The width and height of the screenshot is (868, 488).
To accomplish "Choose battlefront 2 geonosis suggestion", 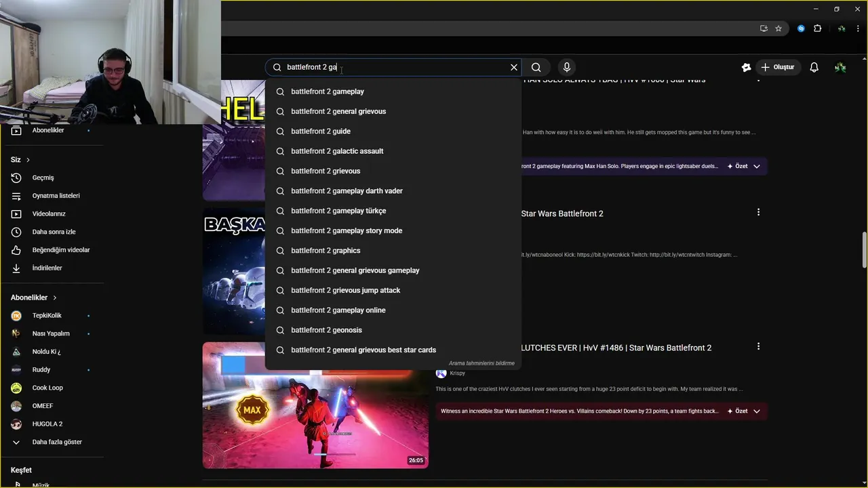I will click(x=393, y=330).
